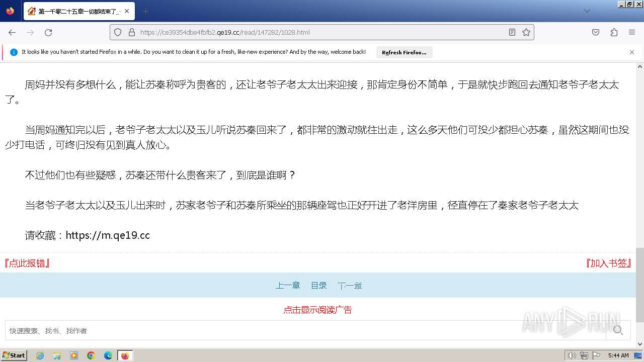
Task: Select the novel chapter browser tab
Action: 79,11
